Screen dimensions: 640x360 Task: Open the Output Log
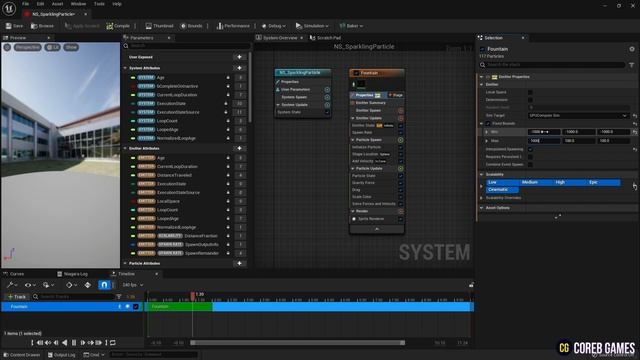coord(62,355)
